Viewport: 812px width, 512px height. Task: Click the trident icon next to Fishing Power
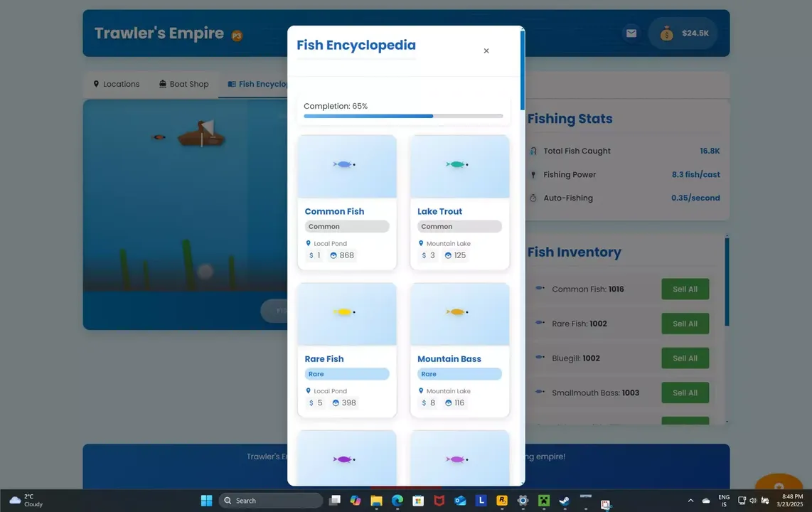pos(533,174)
